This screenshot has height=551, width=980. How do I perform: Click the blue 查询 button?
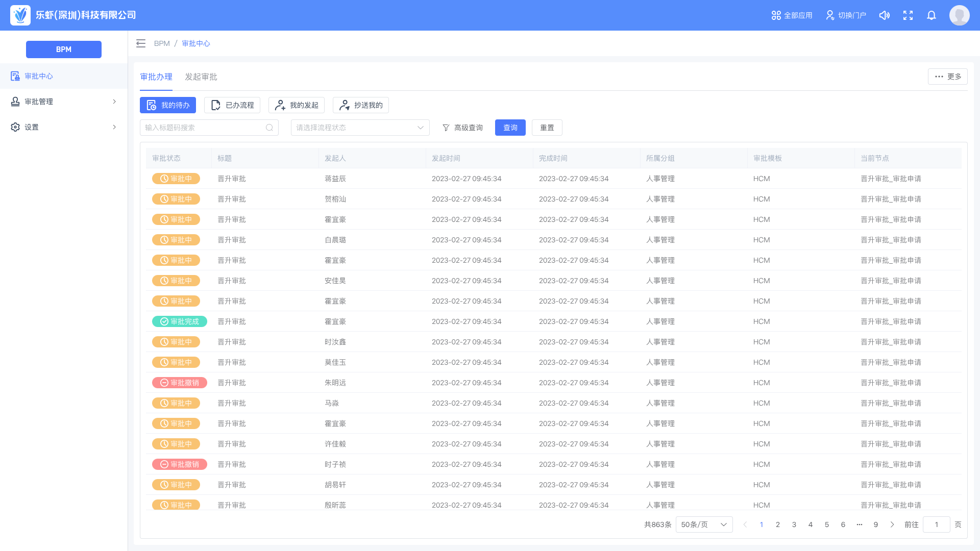point(510,128)
